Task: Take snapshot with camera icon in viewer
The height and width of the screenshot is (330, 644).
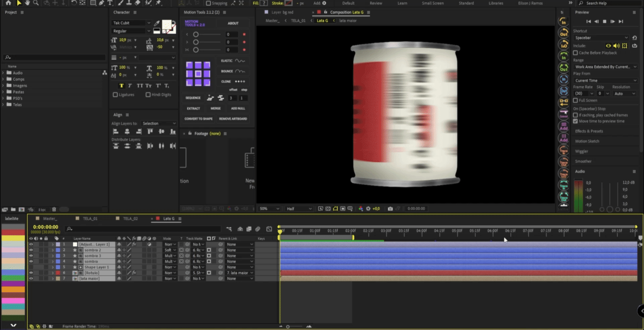Action: click(390, 209)
